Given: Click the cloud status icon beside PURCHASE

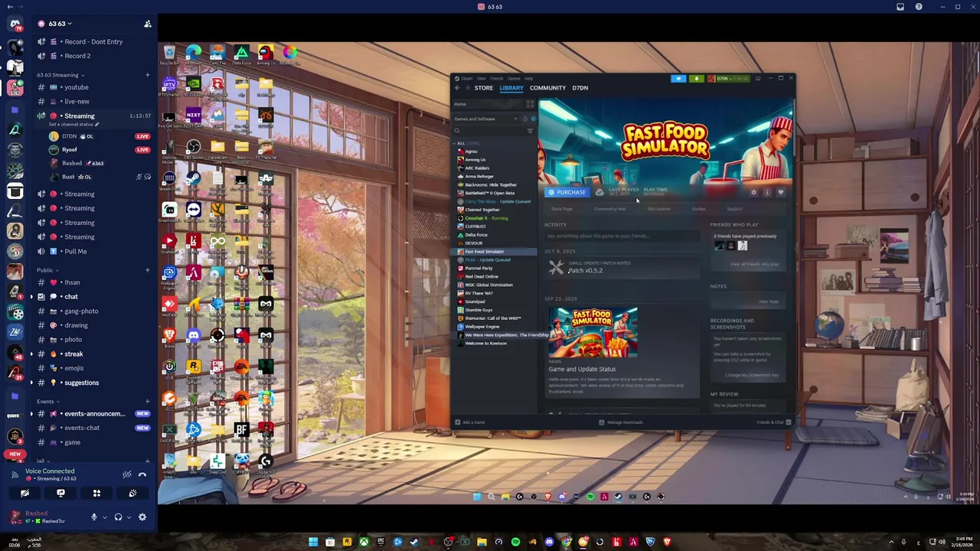Looking at the screenshot, I should (599, 192).
